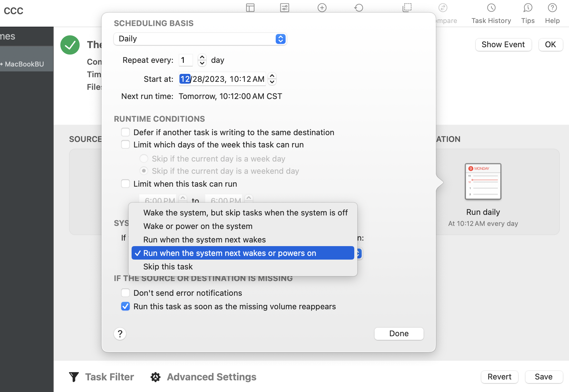Open the Daily scheduling basis dropdown

pyautogui.click(x=200, y=39)
